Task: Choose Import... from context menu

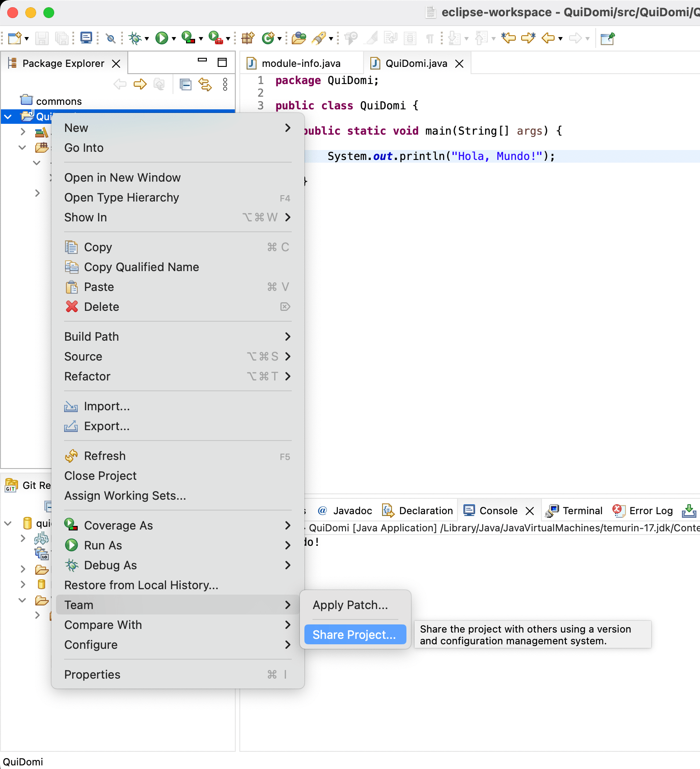Action: click(x=178, y=406)
